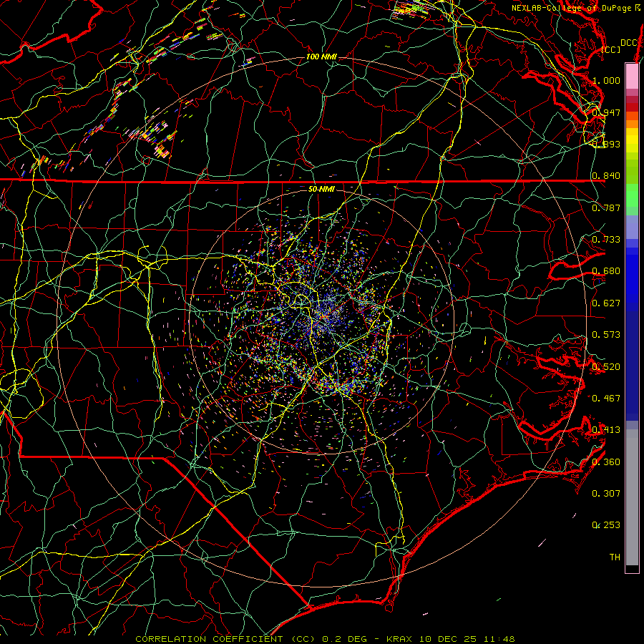This screenshot has width=644, height=644.
Task: Click the DCC [CC] legend title
Action: [620, 46]
